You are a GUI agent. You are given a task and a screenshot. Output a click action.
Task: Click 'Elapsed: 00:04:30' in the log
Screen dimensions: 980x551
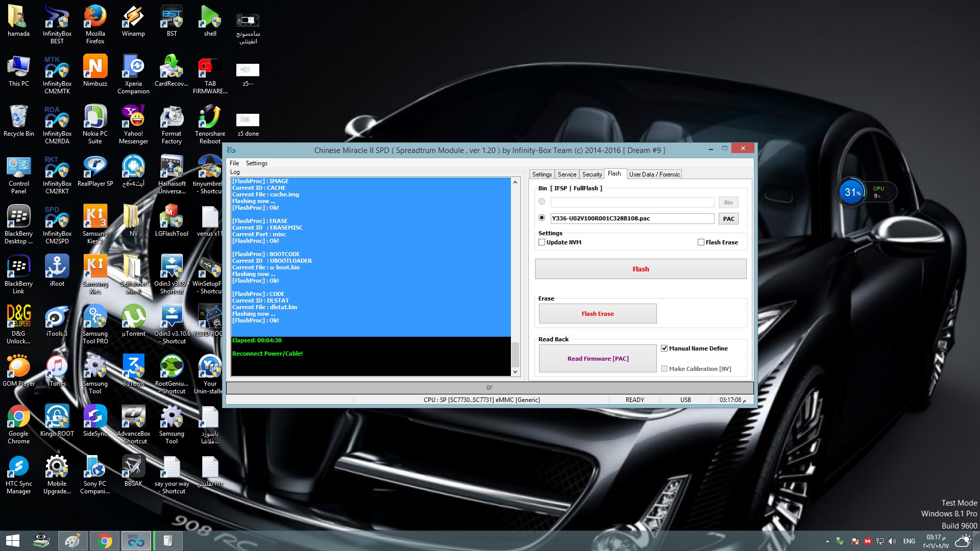pyautogui.click(x=257, y=340)
